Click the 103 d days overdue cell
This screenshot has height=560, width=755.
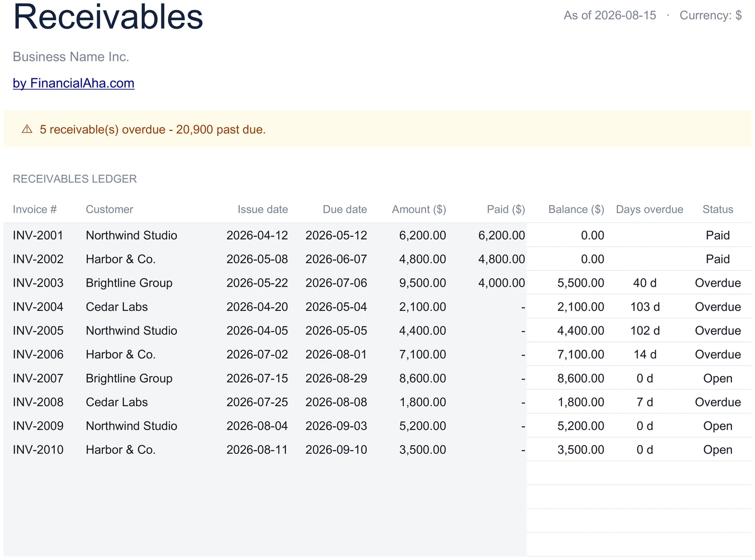pyautogui.click(x=645, y=307)
